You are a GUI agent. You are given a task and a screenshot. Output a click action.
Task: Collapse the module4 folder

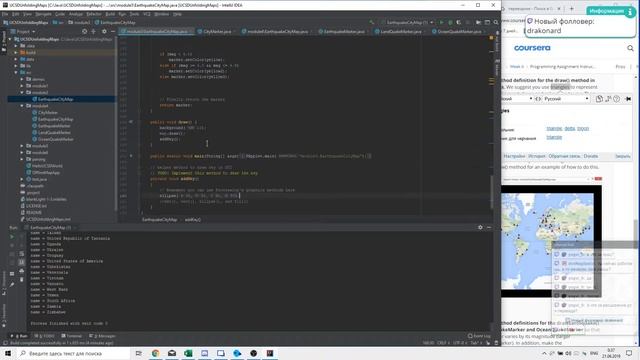pyautogui.click(x=22, y=106)
